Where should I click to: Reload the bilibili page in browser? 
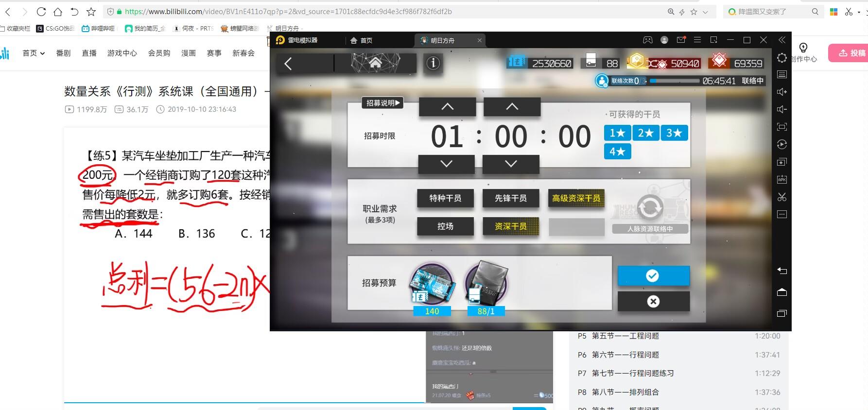[41, 11]
